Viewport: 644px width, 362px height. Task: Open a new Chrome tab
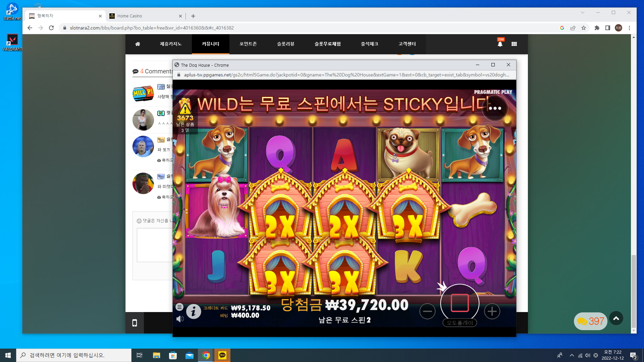click(193, 16)
